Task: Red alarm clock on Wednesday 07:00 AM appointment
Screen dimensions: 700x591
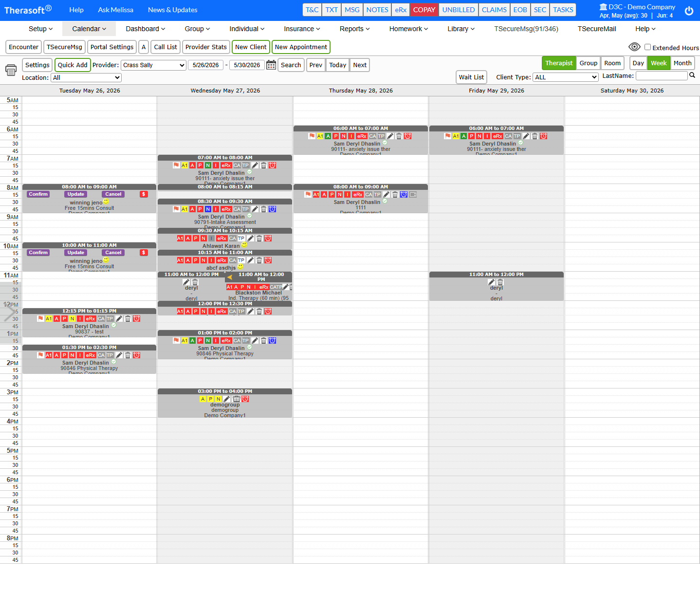Action: point(272,166)
